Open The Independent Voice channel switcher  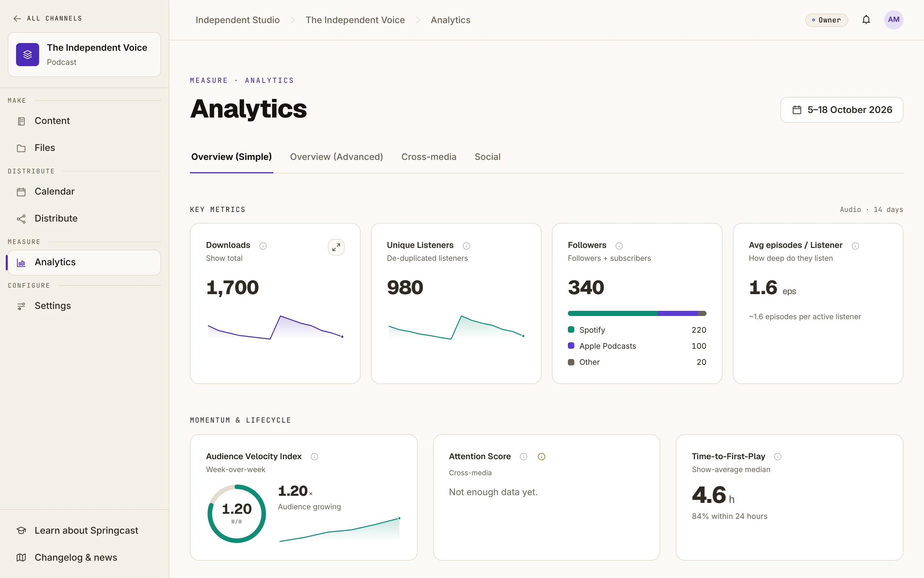(84, 55)
